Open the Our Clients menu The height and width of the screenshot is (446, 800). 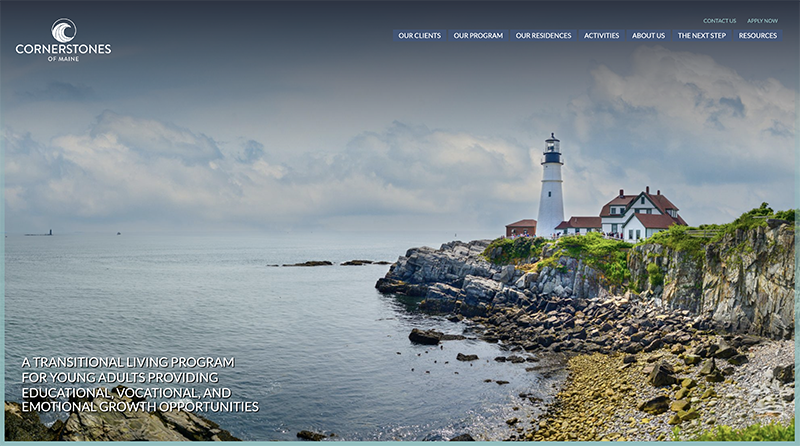(x=419, y=35)
